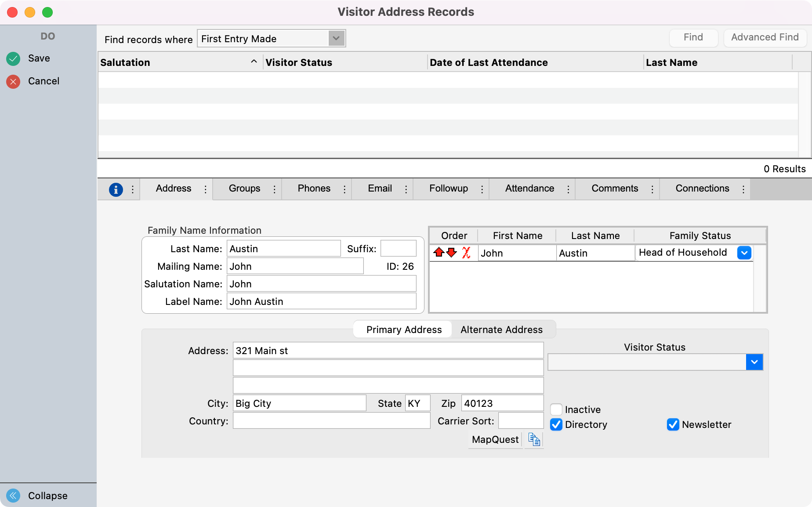Click the Find button

pos(692,37)
